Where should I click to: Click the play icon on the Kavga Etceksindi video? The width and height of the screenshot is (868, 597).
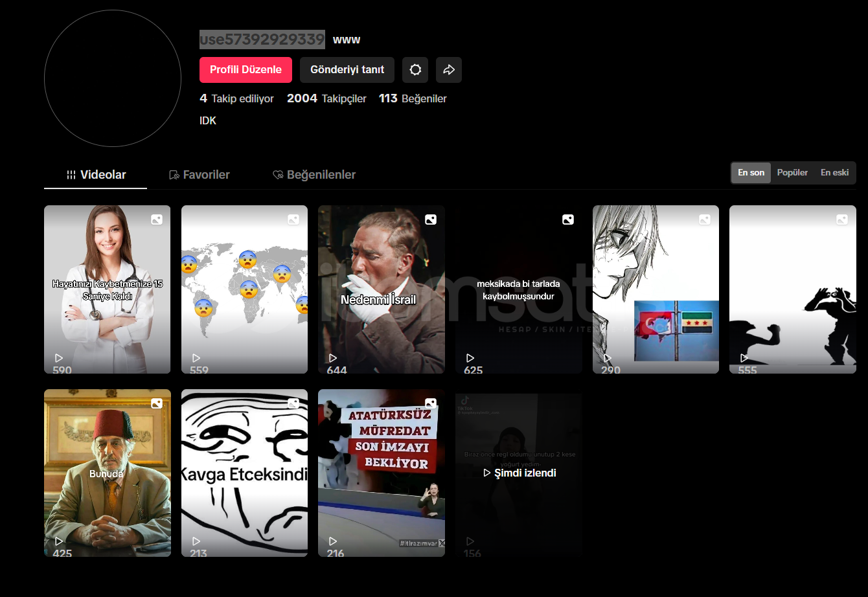(196, 541)
